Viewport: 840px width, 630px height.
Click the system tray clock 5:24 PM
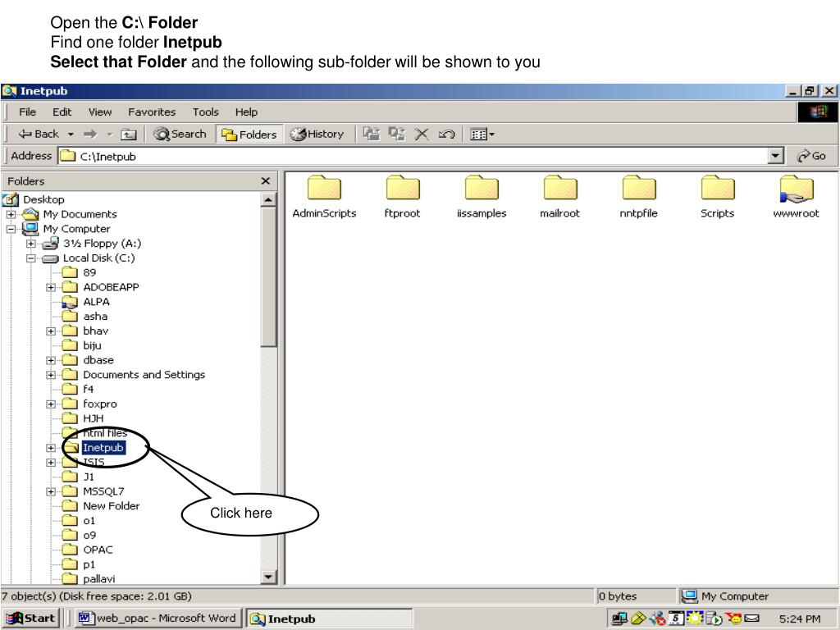tap(799, 619)
